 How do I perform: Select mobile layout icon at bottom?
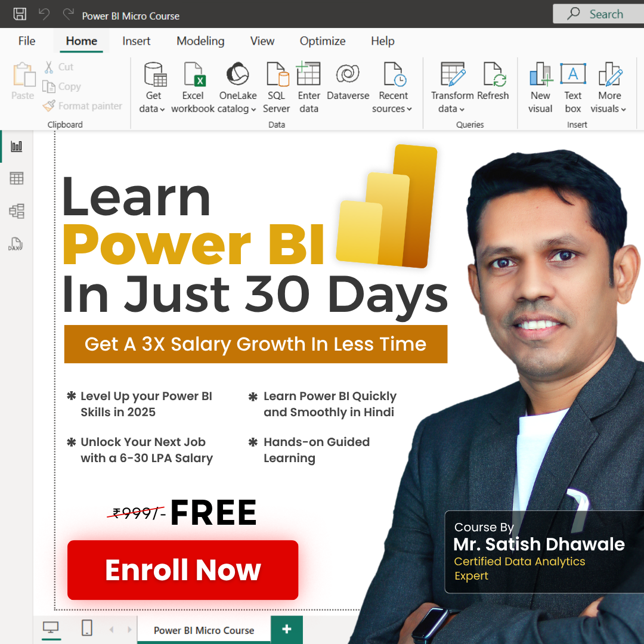coord(87,627)
